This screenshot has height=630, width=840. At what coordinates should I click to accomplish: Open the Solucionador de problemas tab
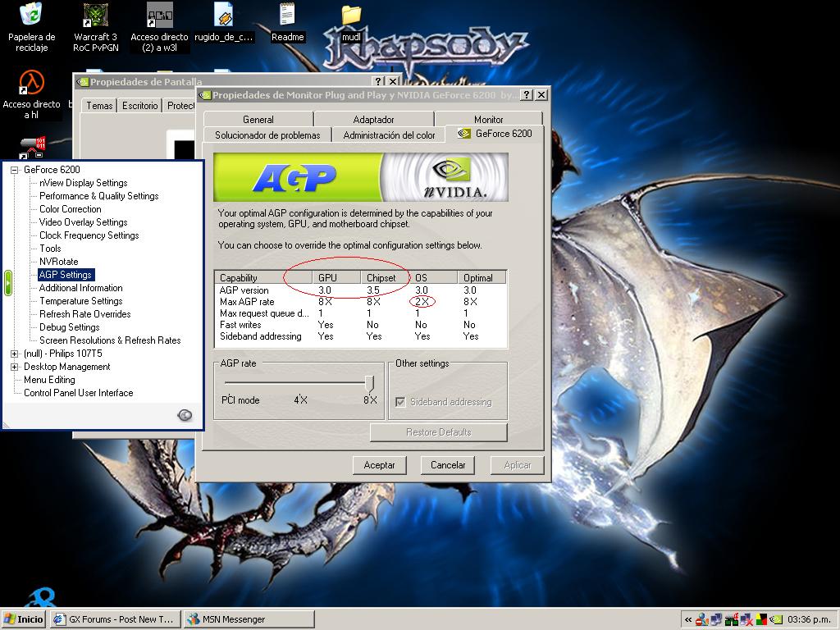click(x=267, y=135)
